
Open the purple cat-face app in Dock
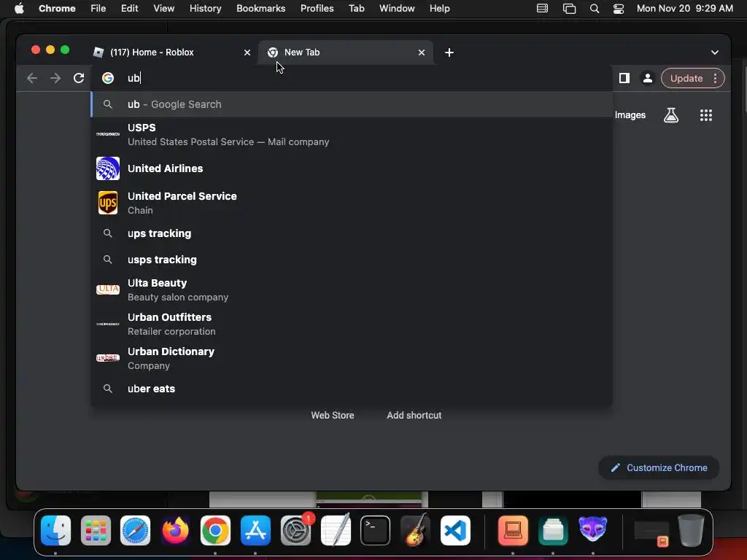[x=592, y=529]
